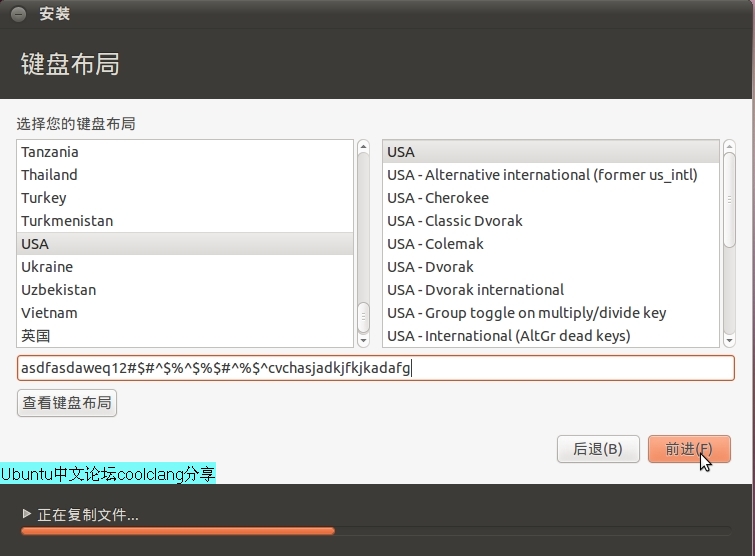
Task: Select Tanzania in the country list
Action: pyautogui.click(x=185, y=152)
